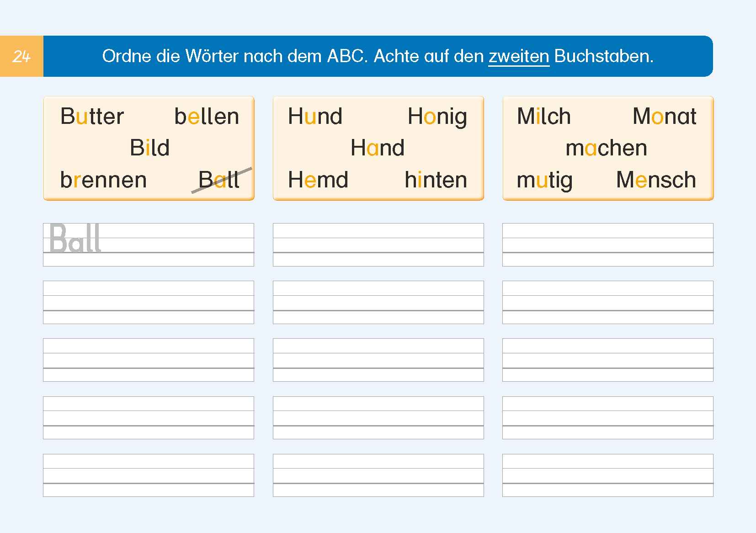Click the first writing line under the Milch box

point(607,245)
